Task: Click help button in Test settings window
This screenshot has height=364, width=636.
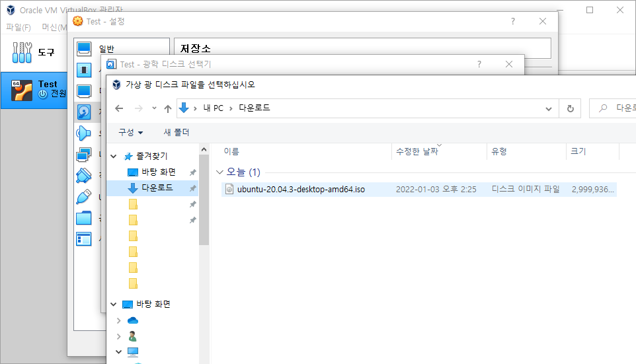Action: coord(512,21)
